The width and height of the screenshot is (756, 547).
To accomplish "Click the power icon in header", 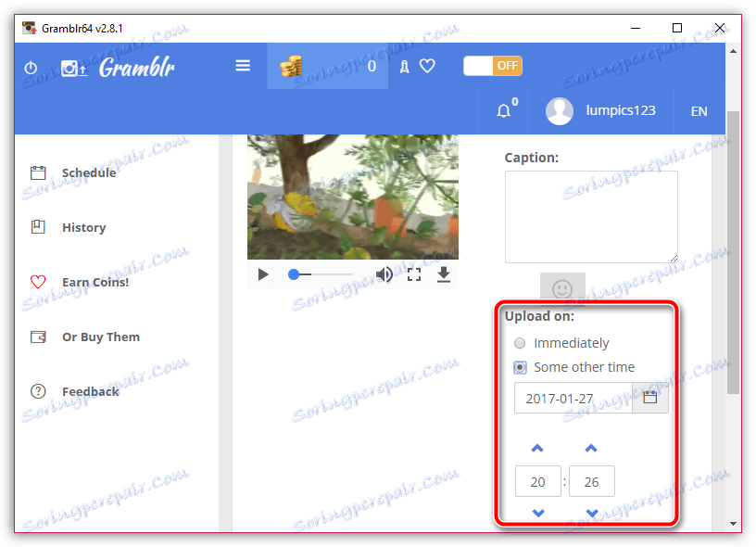I will point(31,68).
